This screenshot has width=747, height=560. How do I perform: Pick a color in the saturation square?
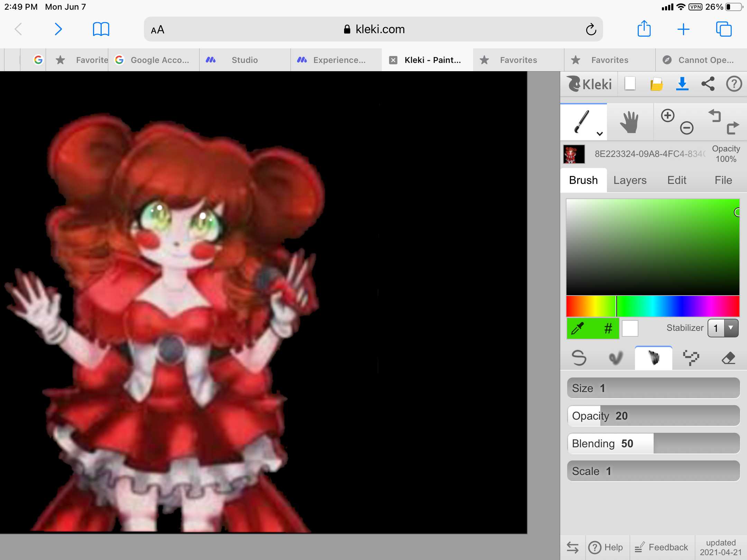pos(653,247)
